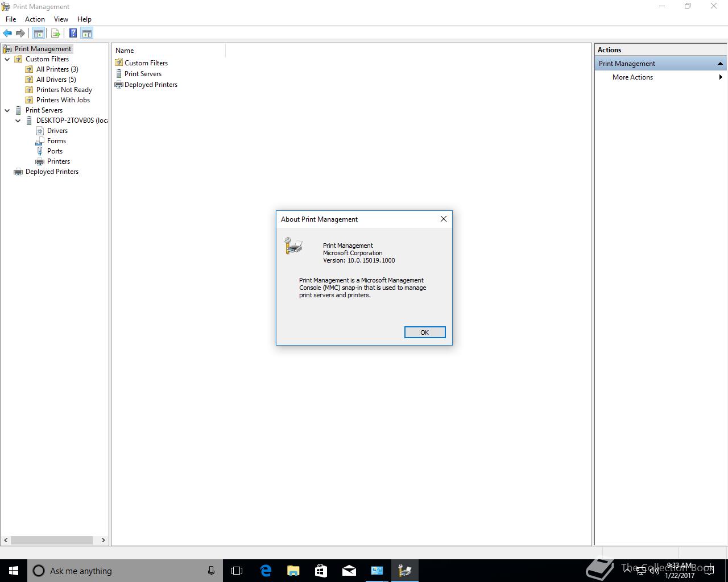Click the Export List toolbar icon
The width and height of the screenshot is (728, 582).
pos(56,34)
